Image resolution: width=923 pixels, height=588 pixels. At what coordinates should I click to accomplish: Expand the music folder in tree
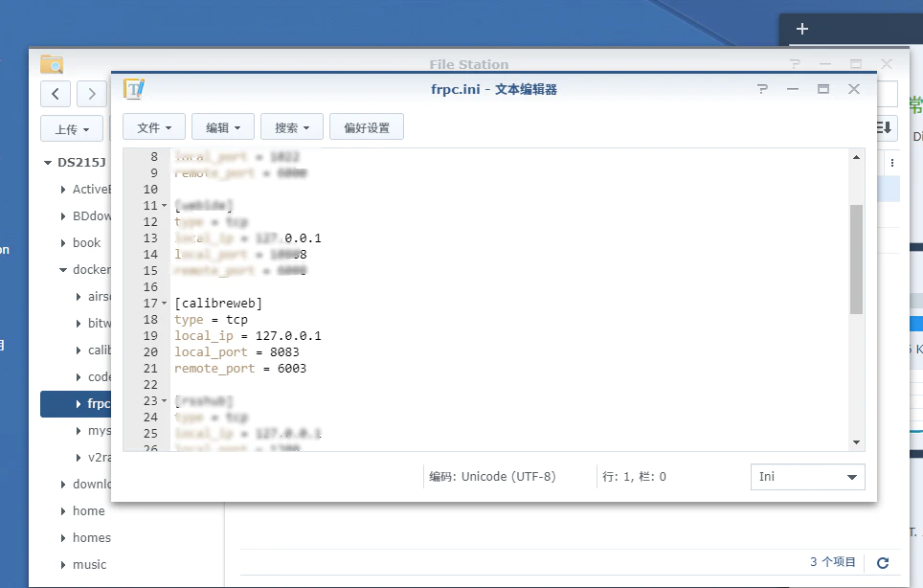coord(63,565)
